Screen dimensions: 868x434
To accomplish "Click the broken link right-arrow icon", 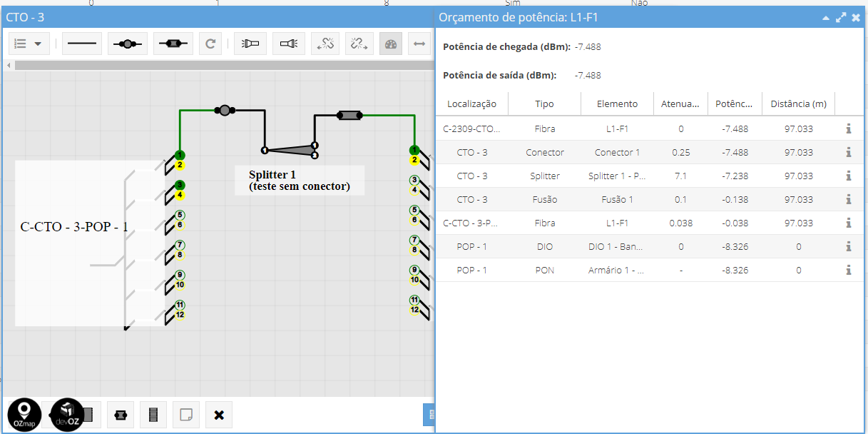I will click(x=359, y=44).
